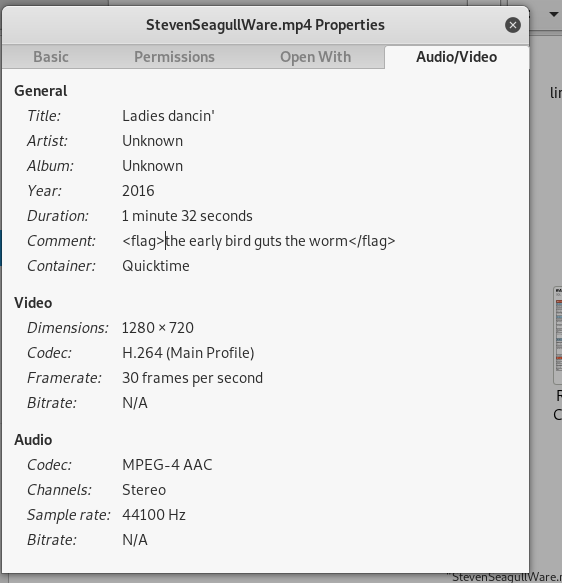Click the flag comment text value
This screenshot has height=583, width=562.
tap(259, 241)
